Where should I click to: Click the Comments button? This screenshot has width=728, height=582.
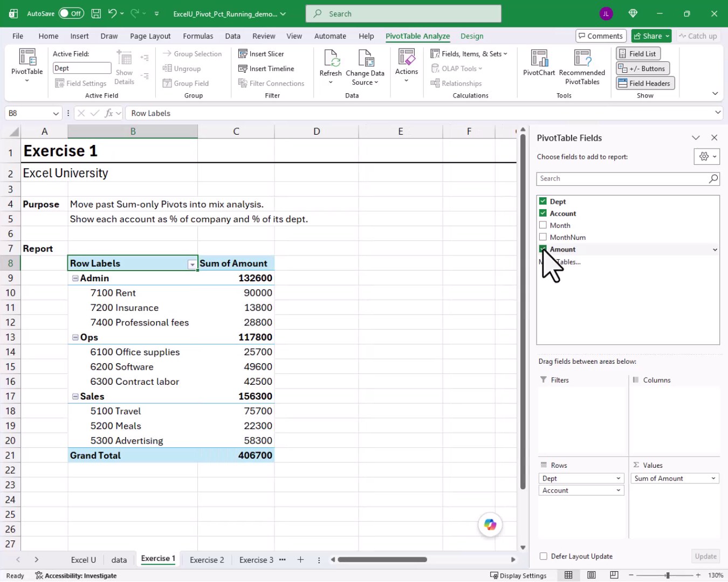[601, 36]
